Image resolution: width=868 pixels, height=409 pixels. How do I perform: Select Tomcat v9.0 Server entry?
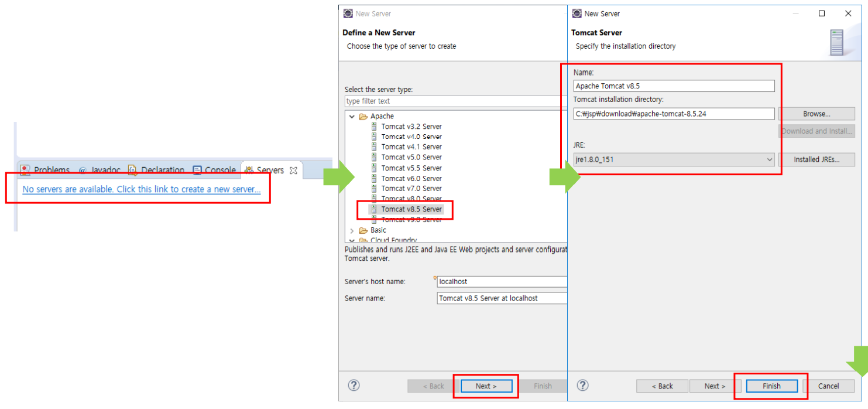406,220
